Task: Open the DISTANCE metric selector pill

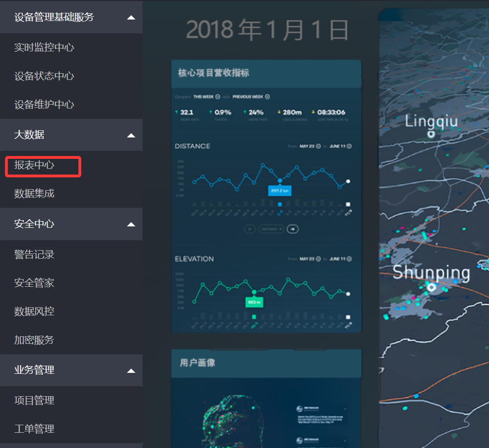Action: point(271,229)
